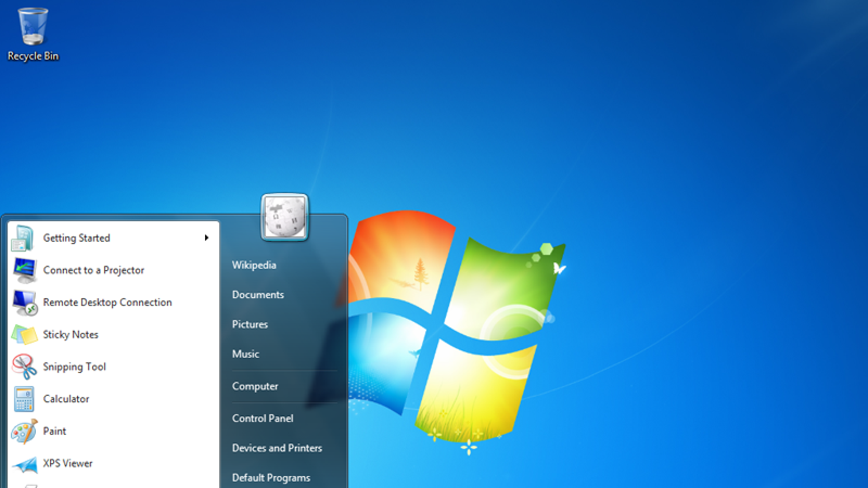868x488 pixels.
Task: Launch Paint from the program list
Action: [x=113, y=432]
